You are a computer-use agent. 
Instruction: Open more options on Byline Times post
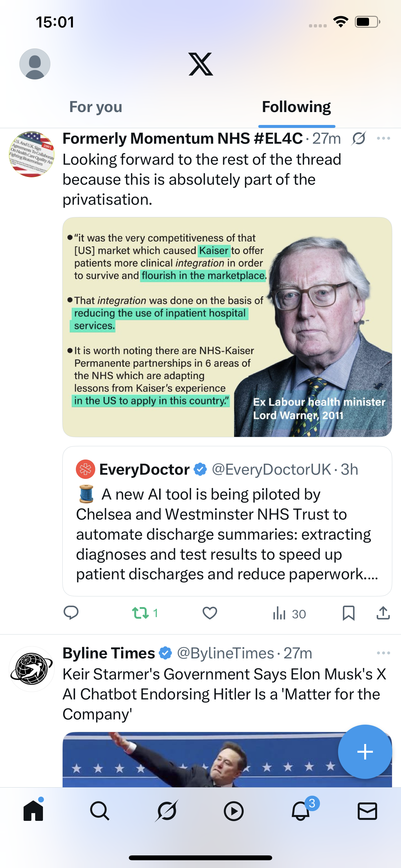(x=384, y=653)
